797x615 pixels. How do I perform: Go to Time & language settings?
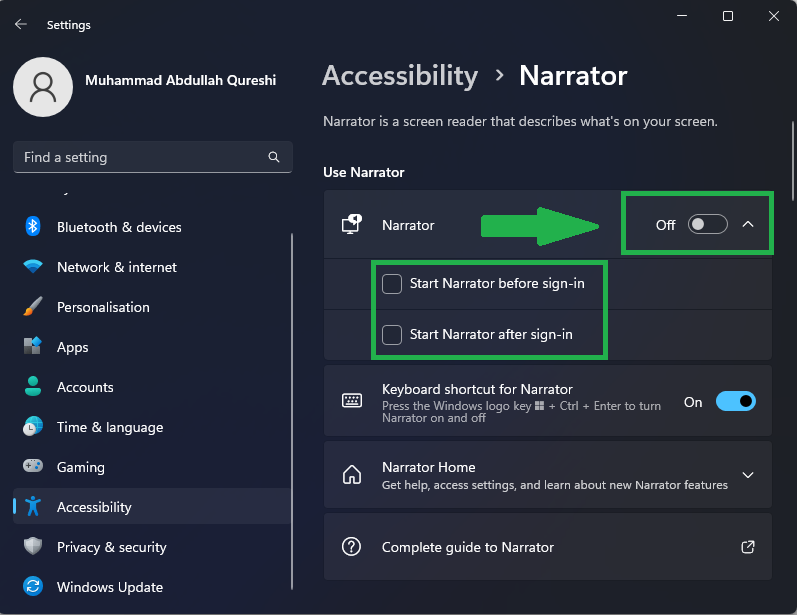[x=109, y=427]
